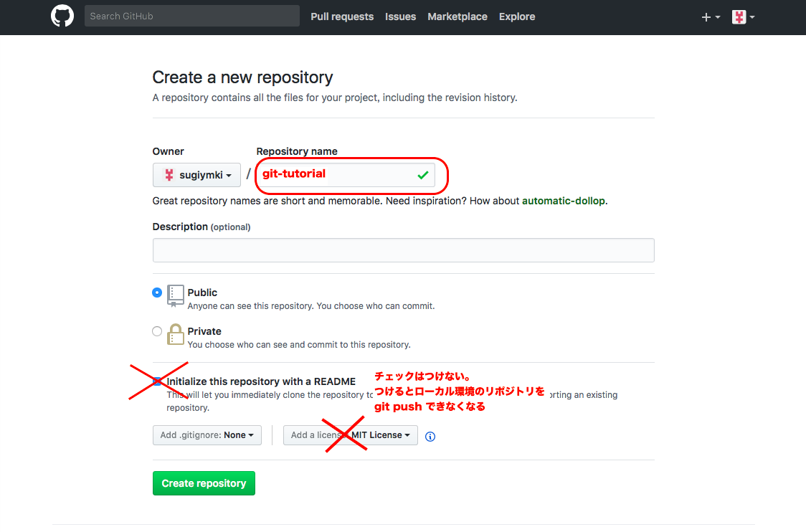
Task: Click the GitHub Octocat logo
Action: (x=62, y=16)
